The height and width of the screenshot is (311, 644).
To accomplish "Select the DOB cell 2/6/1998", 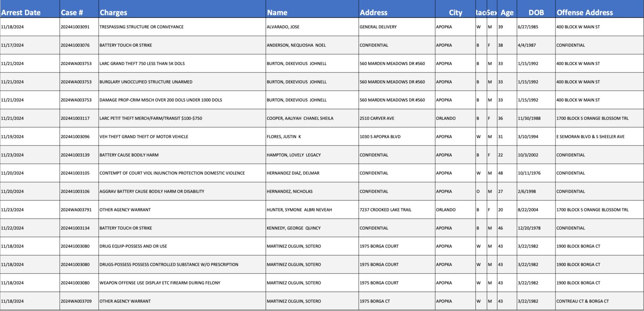I will (x=536, y=191).
